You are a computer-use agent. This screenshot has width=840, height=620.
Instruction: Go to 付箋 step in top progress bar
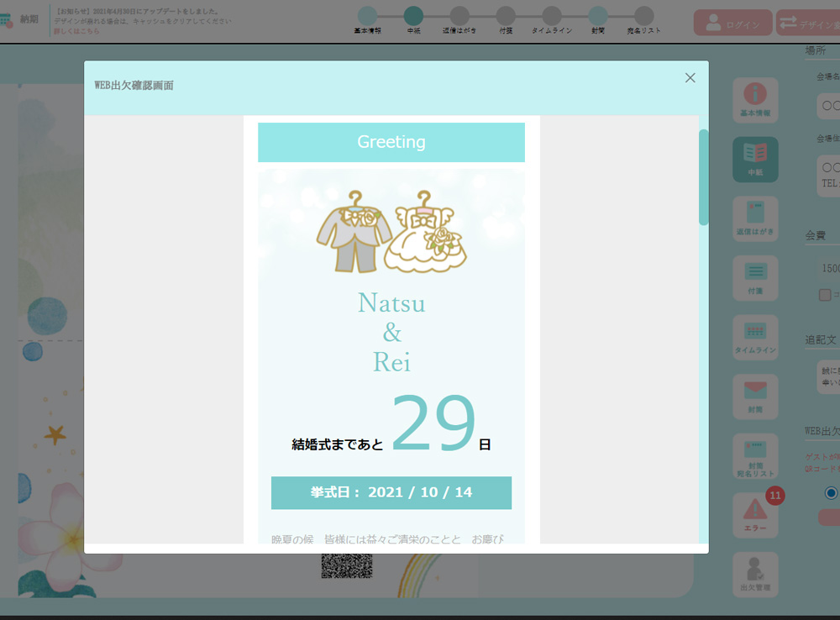click(x=506, y=16)
